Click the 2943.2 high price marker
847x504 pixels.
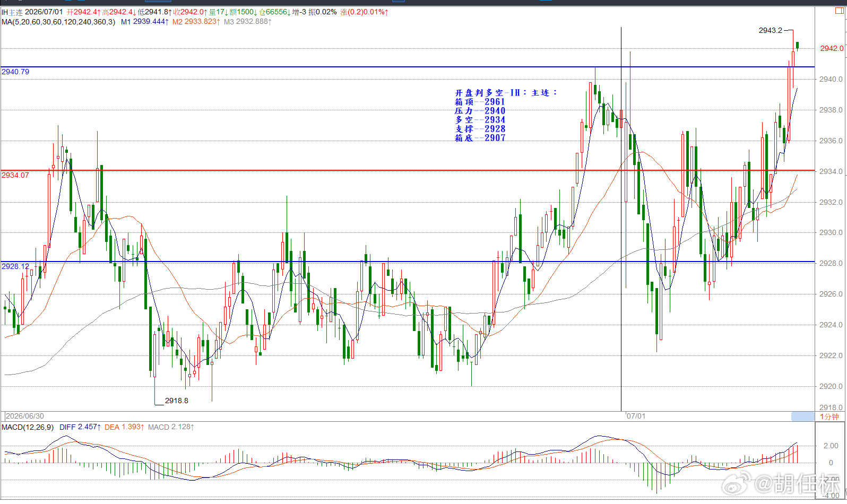coord(771,30)
